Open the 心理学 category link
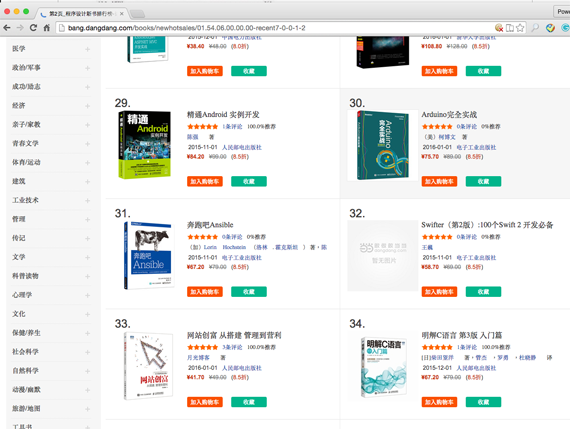 click(x=22, y=294)
